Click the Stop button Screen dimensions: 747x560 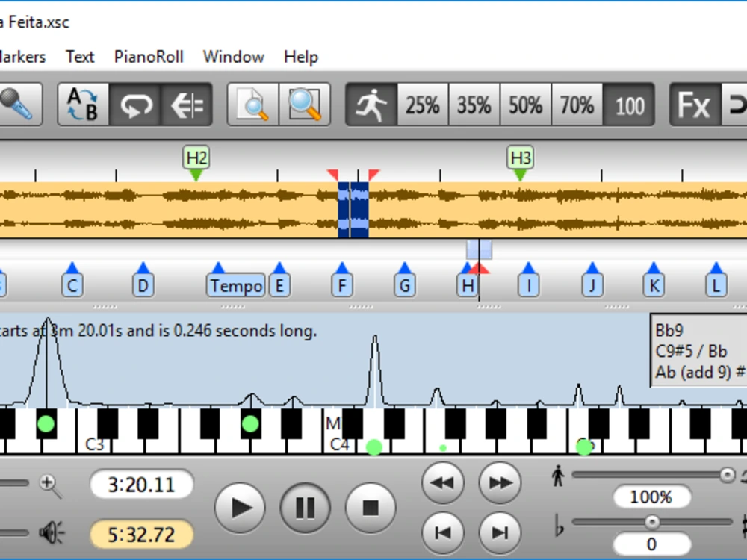371,508
